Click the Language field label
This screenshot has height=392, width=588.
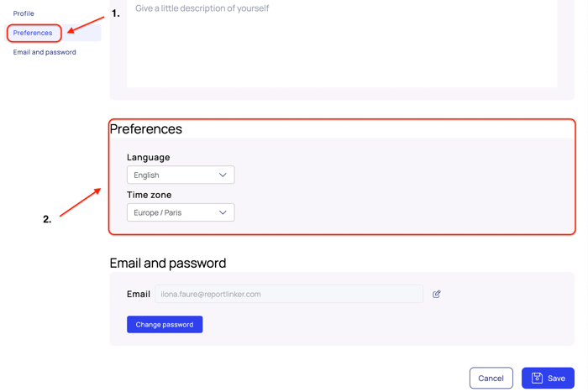(x=149, y=157)
